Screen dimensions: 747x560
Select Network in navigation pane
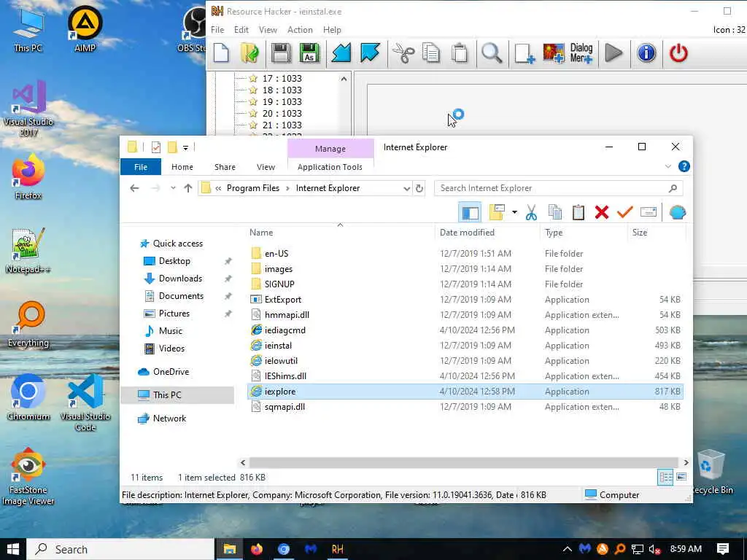pyautogui.click(x=169, y=419)
